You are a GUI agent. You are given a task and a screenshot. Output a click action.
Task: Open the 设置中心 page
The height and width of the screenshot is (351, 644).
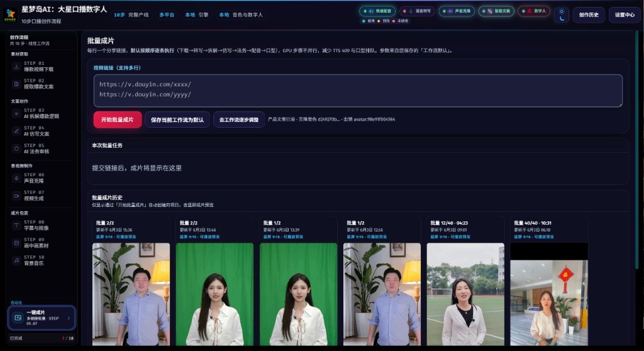(x=625, y=15)
